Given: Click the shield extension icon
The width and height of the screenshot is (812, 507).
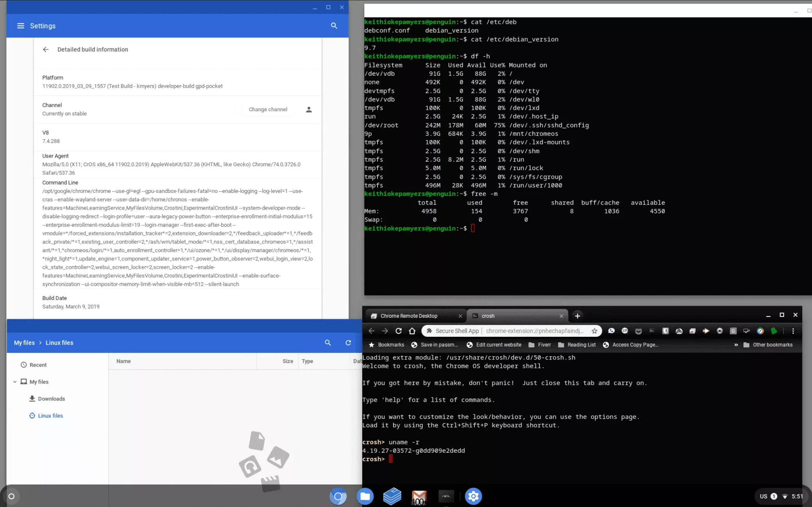Looking at the screenshot, I should pyautogui.click(x=666, y=331).
